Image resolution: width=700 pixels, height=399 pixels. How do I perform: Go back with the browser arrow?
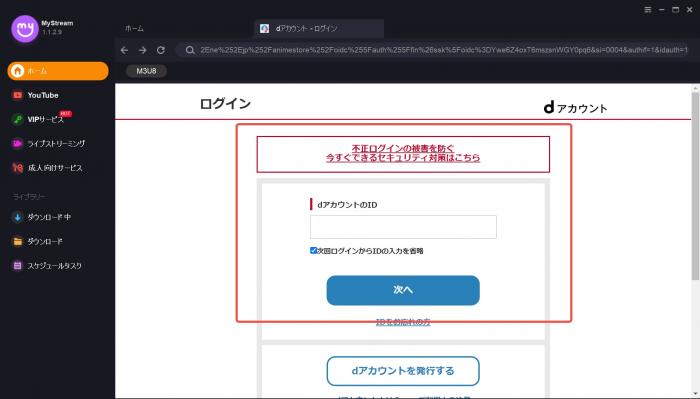(125, 50)
